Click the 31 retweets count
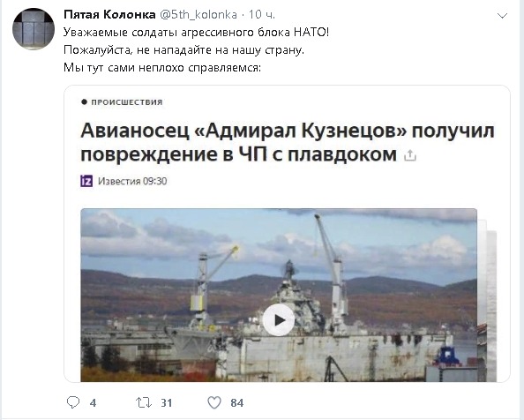The height and width of the screenshot is (420, 524). pyautogui.click(x=167, y=403)
